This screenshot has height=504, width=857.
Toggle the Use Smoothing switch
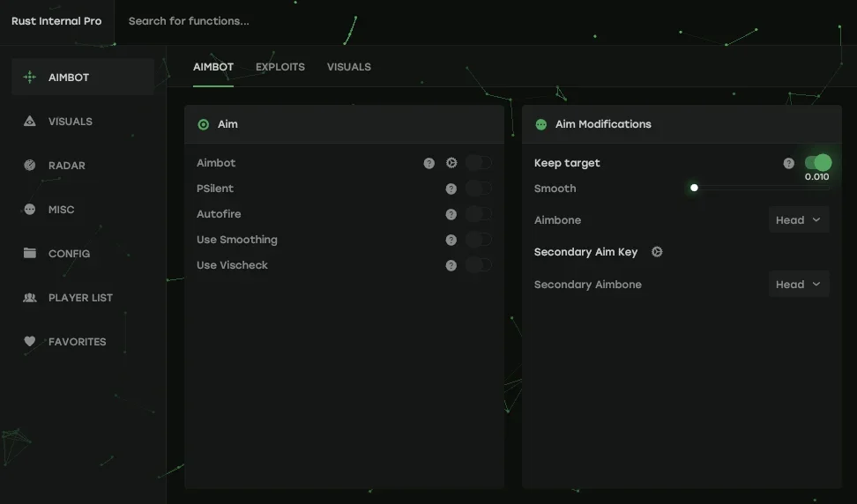[479, 240]
